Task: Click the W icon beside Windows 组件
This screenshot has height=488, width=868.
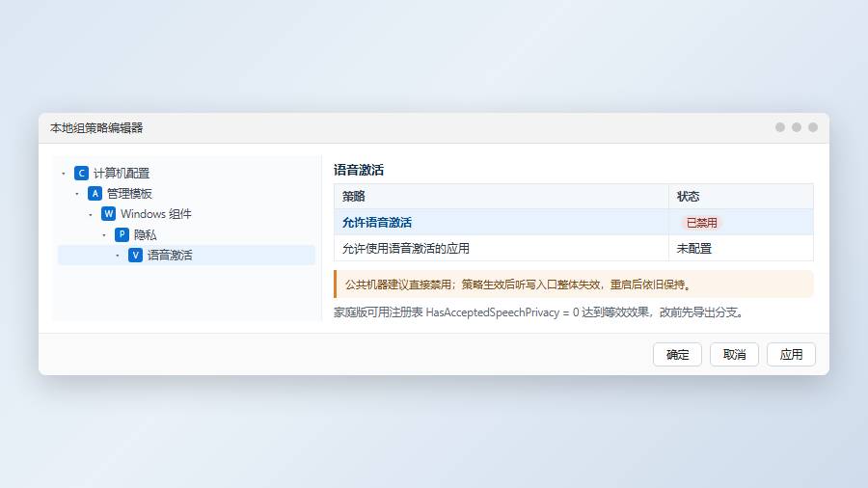Action: pos(108,214)
